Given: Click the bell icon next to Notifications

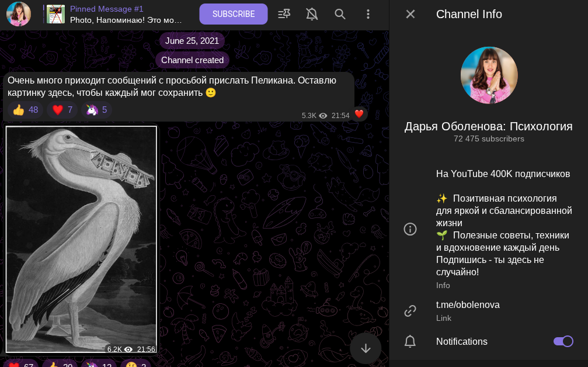Looking at the screenshot, I should [x=410, y=341].
